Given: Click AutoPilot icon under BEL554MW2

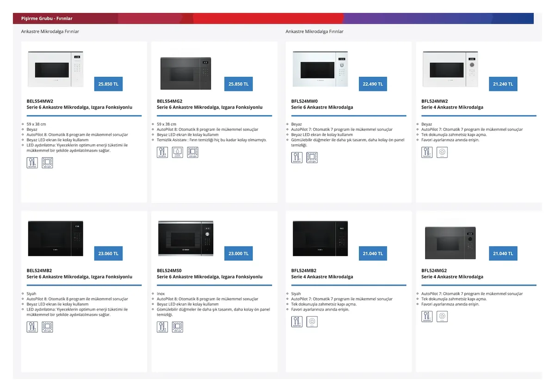Looking at the screenshot, I should [x=32, y=163].
